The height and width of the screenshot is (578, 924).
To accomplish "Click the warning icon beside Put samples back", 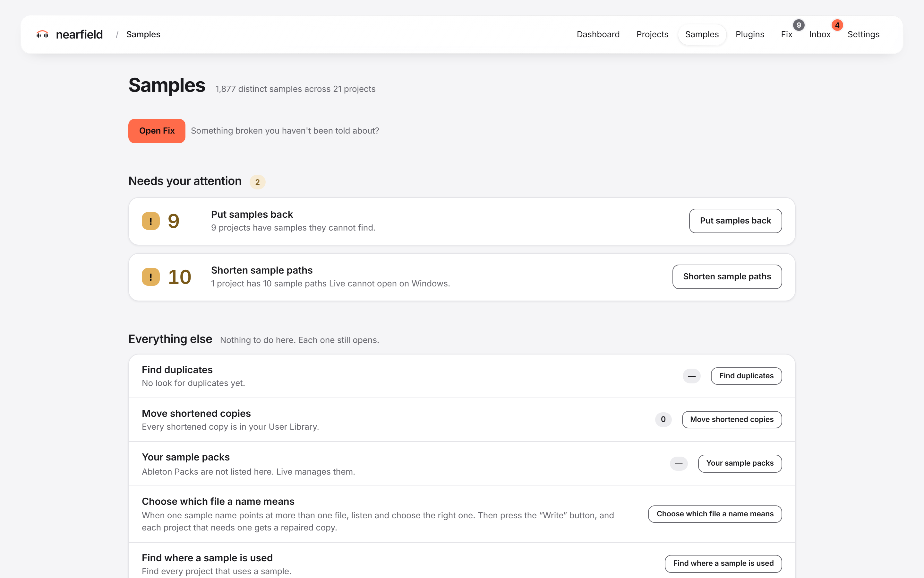I will [x=151, y=221].
